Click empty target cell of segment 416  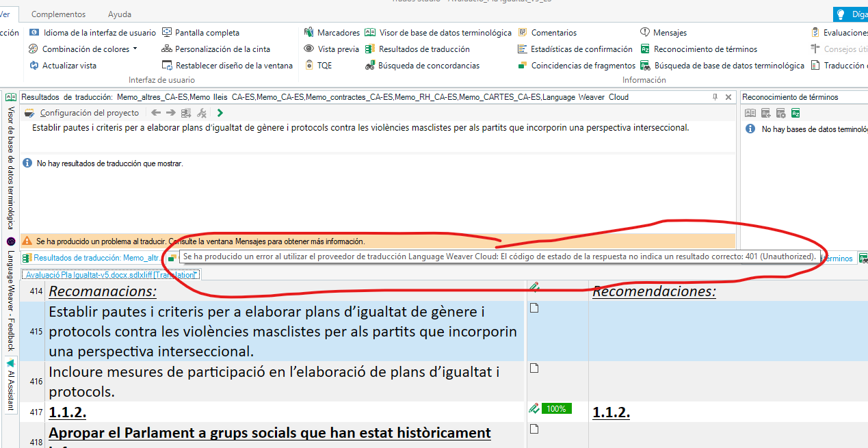click(728, 382)
